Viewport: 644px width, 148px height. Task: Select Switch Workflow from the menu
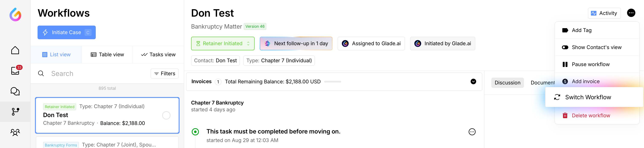pos(588,97)
